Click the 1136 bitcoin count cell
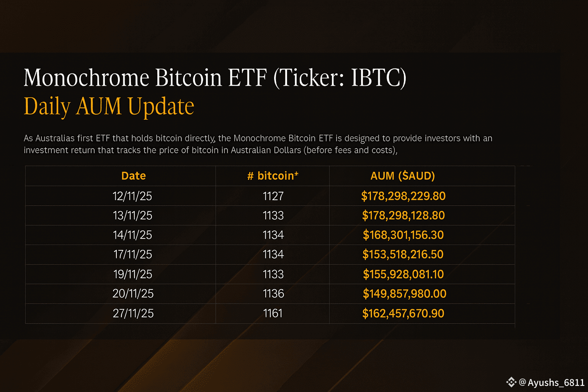This screenshot has width=588, height=392. 273,294
